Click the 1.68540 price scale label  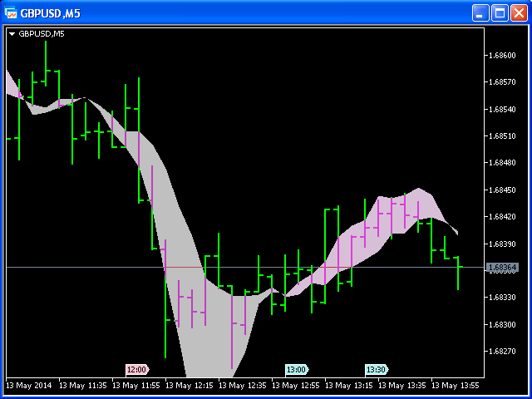pyautogui.click(x=502, y=109)
